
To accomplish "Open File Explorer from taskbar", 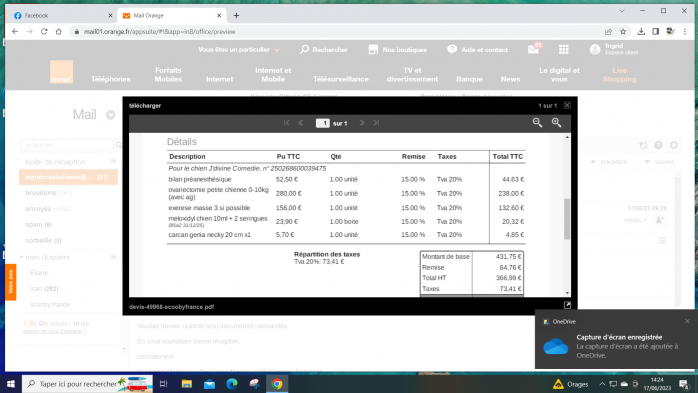I will (187, 384).
